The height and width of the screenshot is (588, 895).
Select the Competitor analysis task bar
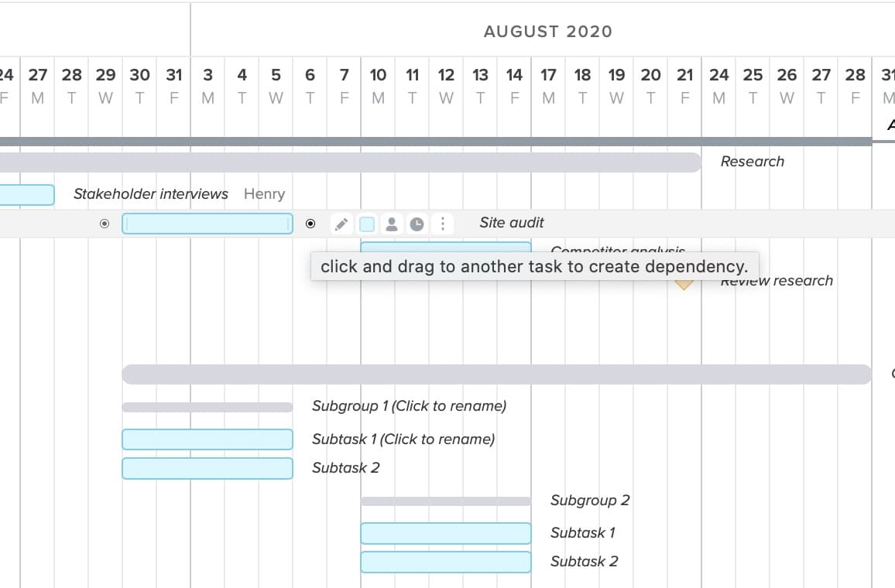point(445,246)
